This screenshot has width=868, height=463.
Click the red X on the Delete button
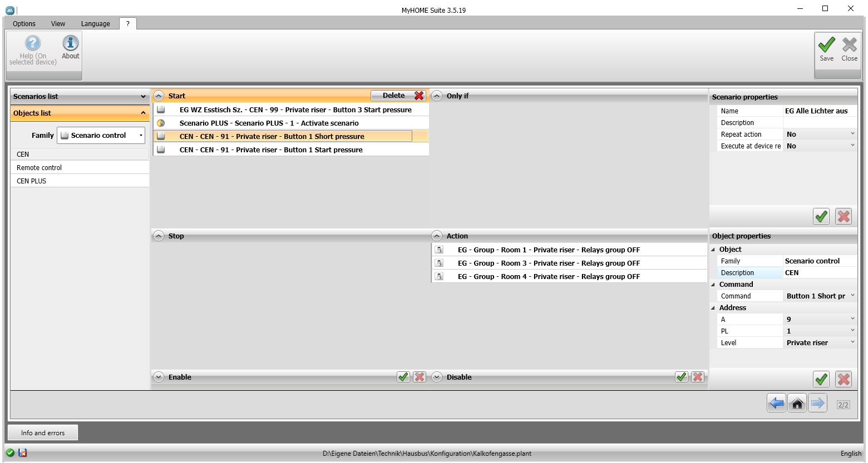pyautogui.click(x=419, y=96)
